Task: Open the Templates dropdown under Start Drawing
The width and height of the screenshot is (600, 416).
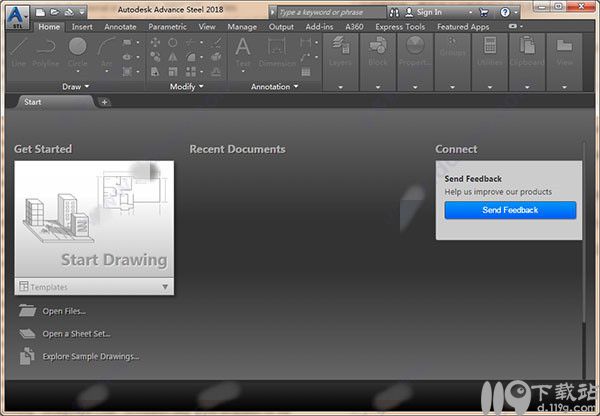Action: click(x=94, y=287)
